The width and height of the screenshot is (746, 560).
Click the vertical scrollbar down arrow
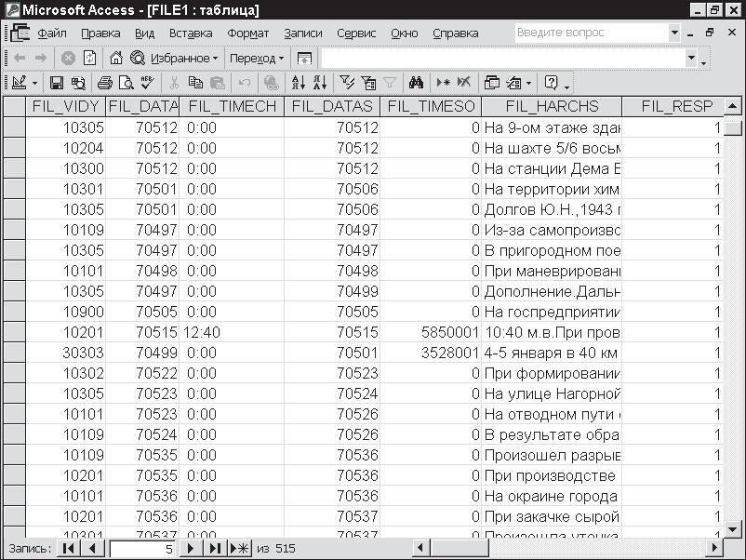732,531
